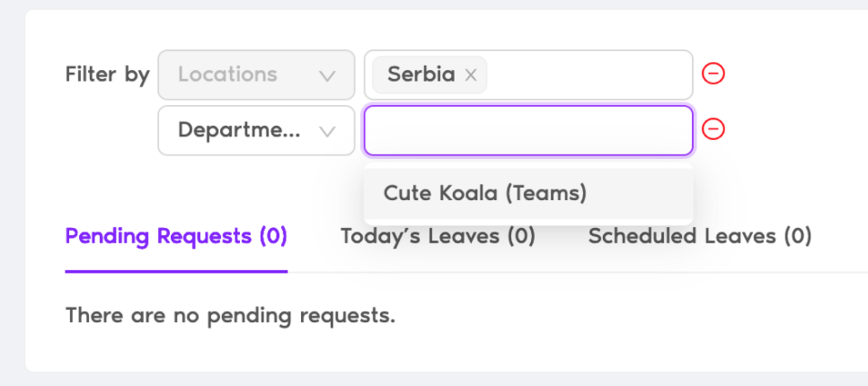
Task: Open the greyed Locations filter type combo box
Action: pyautogui.click(x=256, y=75)
